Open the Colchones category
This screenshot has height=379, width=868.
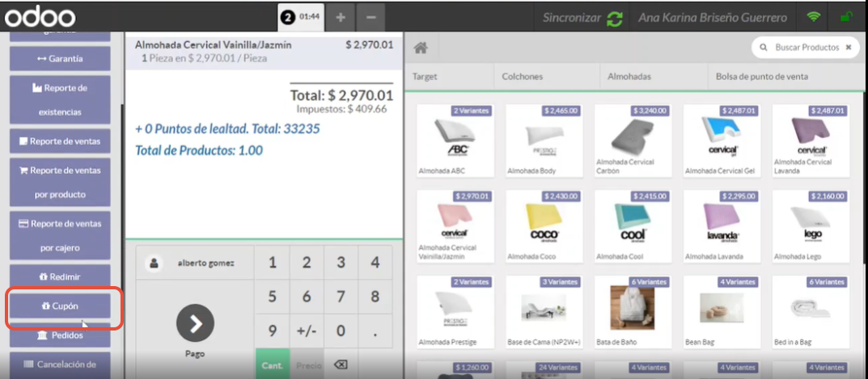tap(547, 77)
